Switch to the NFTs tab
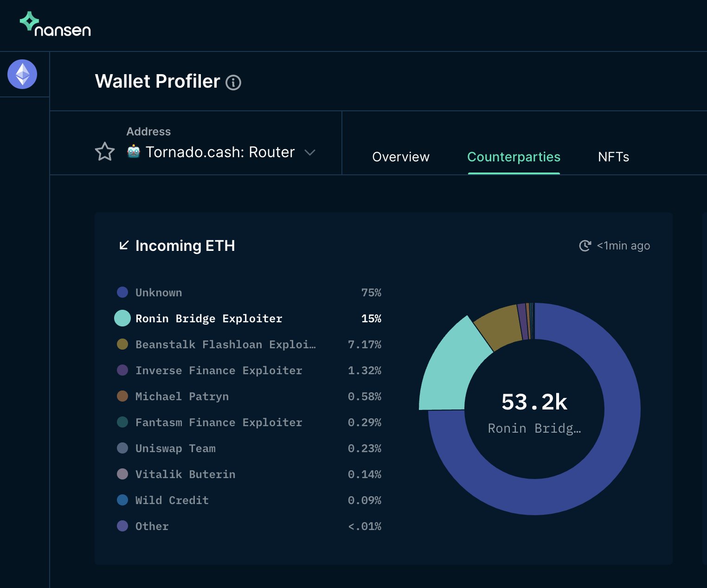Image resolution: width=707 pixels, height=588 pixels. 613,157
